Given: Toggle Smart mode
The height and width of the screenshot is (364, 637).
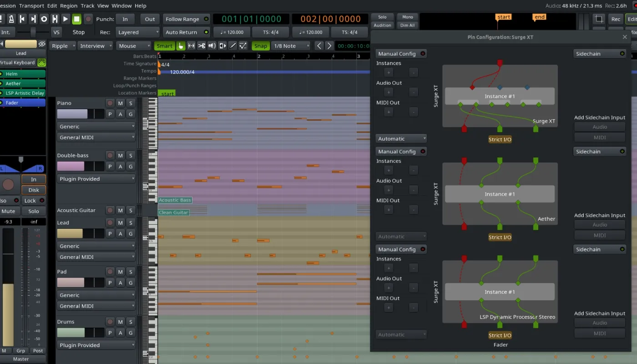Looking at the screenshot, I should (x=164, y=46).
